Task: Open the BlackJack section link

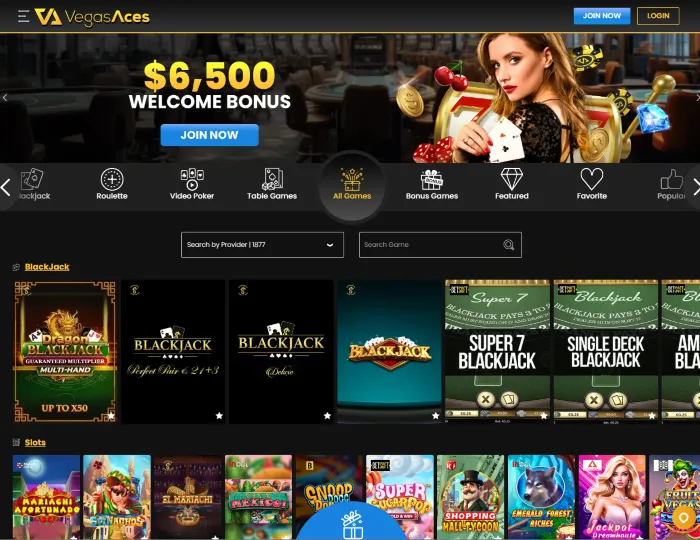Action: click(47, 267)
